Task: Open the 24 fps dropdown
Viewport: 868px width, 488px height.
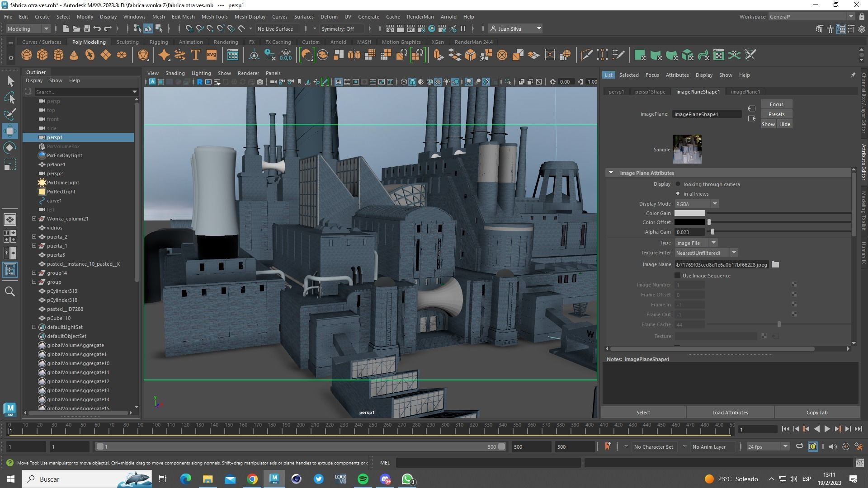Action: click(x=767, y=446)
